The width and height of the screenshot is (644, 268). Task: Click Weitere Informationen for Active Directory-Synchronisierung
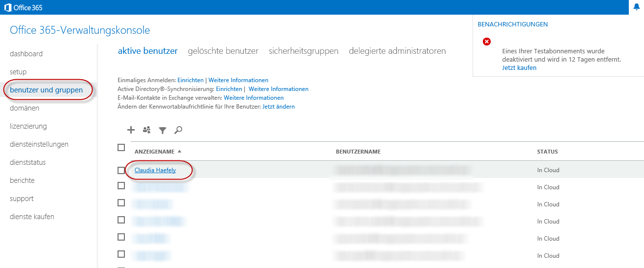[279, 89]
